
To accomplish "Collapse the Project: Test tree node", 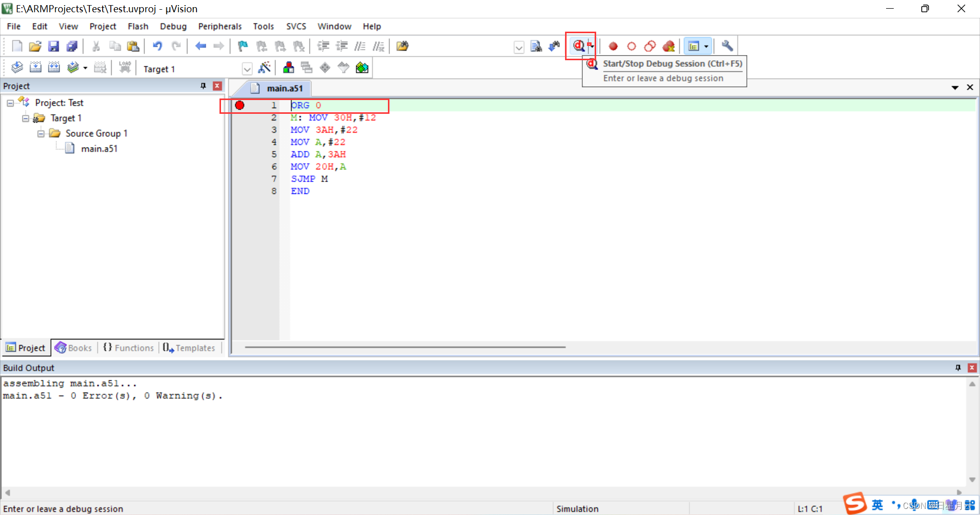I will [x=10, y=103].
